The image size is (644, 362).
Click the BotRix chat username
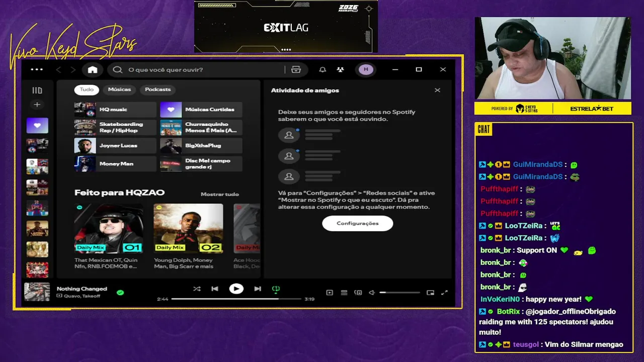pos(508,311)
